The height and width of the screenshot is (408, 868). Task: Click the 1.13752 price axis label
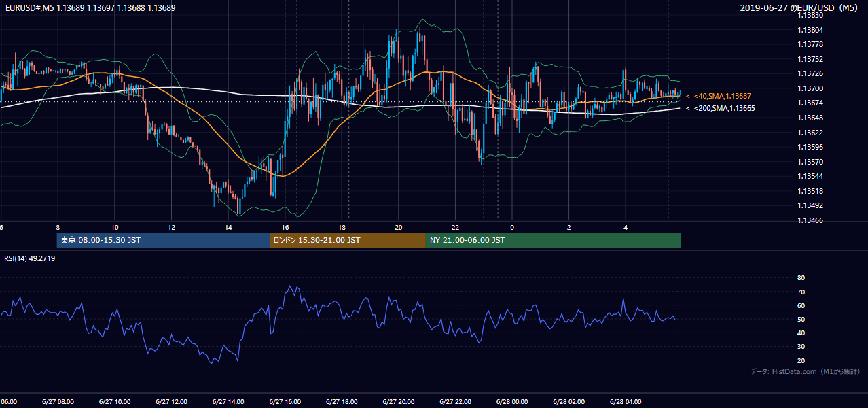point(810,59)
